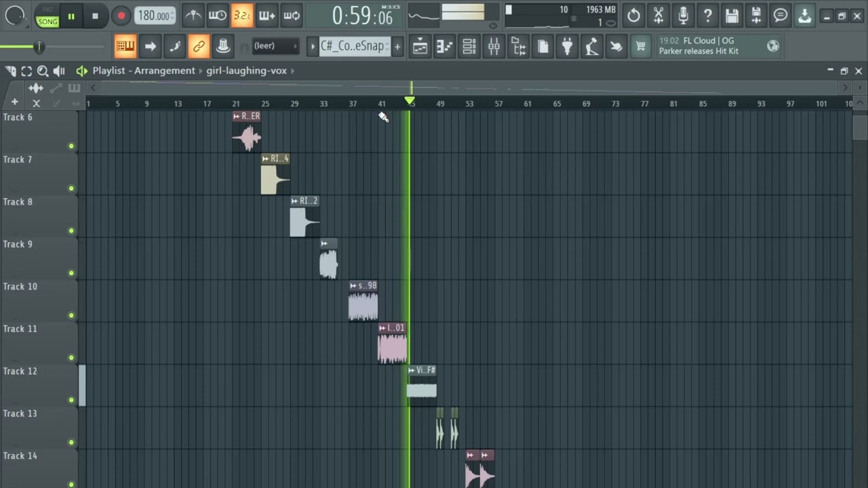Image resolution: width=868 pixels, height=488 pixels.
Task: Click arrow left of the pattern selector
Action: tap(313, 46)
